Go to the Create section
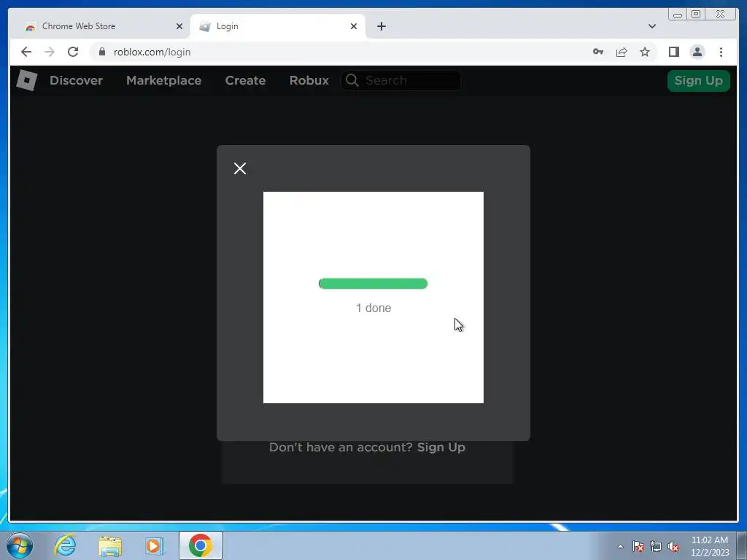 click(245, 80)
